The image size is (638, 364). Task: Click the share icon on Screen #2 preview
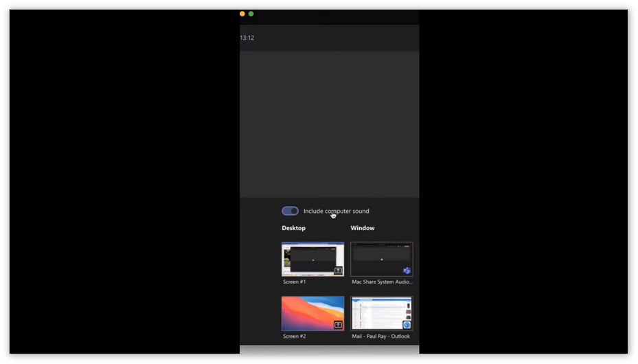pyautogui.click(x=338, y=325)
